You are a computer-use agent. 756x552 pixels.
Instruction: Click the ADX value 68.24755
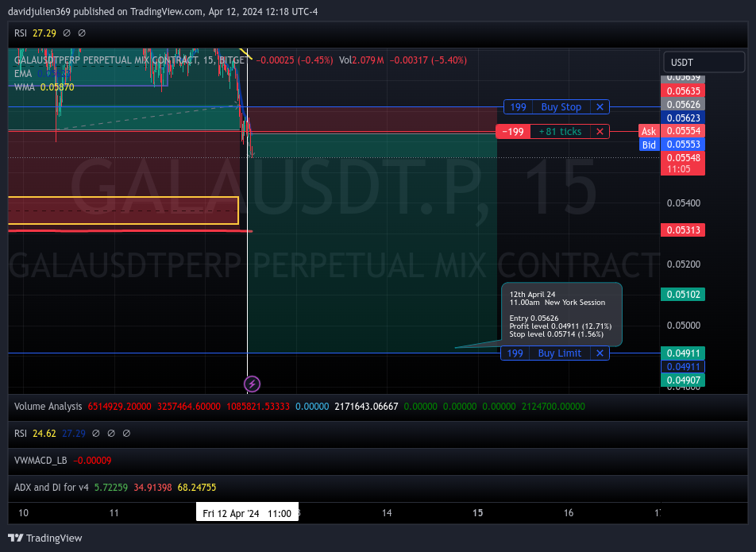[x=197, y=488]
